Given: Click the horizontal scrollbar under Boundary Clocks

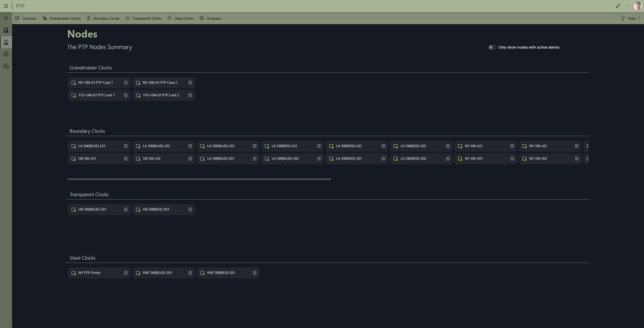Looking at the screenshot, I should (199, 179).
